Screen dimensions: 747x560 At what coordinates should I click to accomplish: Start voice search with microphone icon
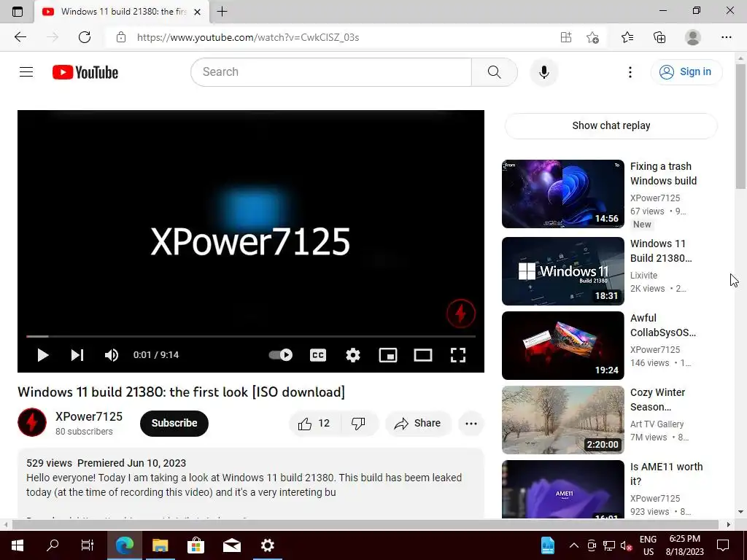[x=543, y=72]
